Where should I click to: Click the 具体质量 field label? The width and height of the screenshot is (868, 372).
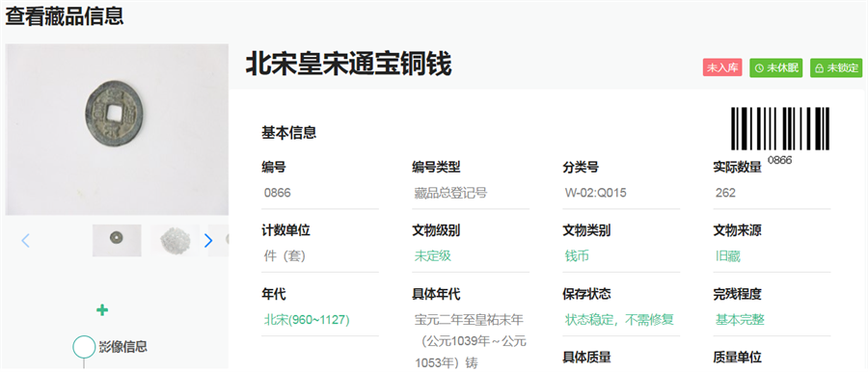(x=586, y=358)
